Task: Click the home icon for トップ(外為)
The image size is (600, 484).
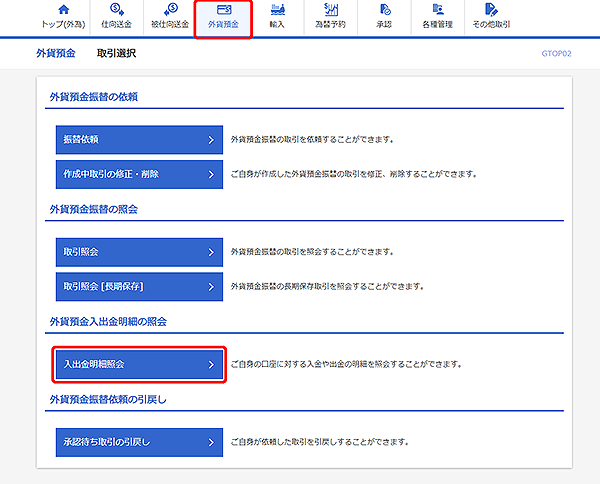Action: (x=64, y=9)
